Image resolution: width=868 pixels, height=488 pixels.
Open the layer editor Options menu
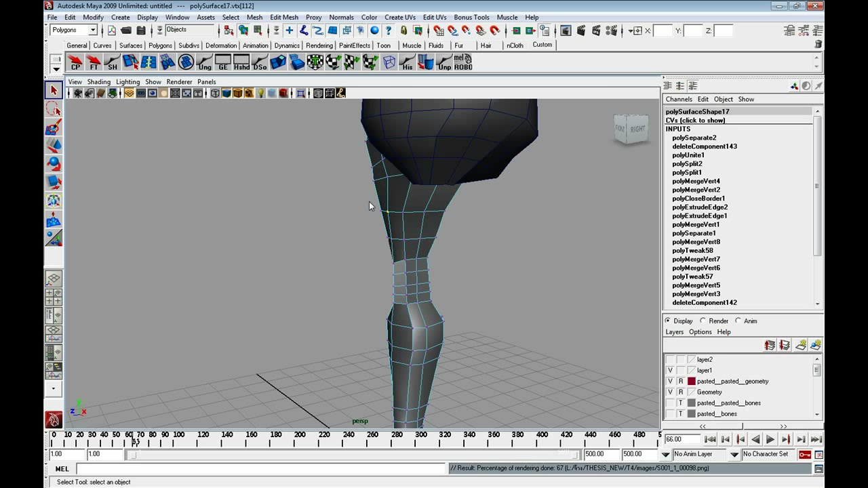(x=701, y=332)
